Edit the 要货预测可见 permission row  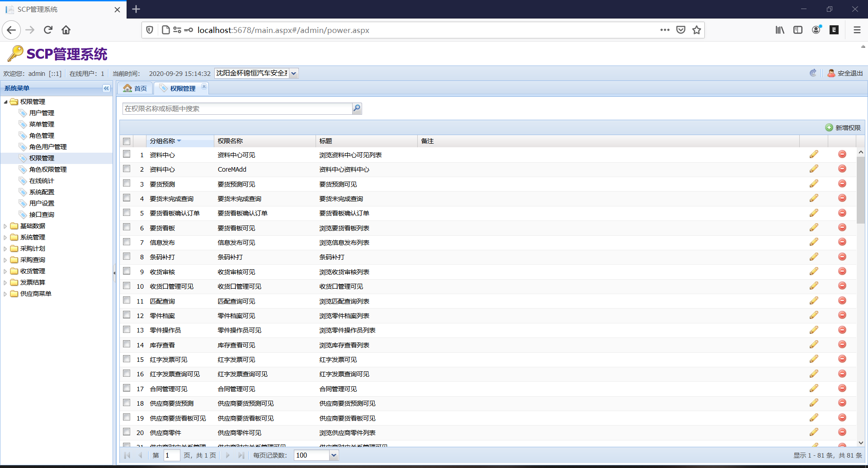pyautogui.click(x=814, y=184)
